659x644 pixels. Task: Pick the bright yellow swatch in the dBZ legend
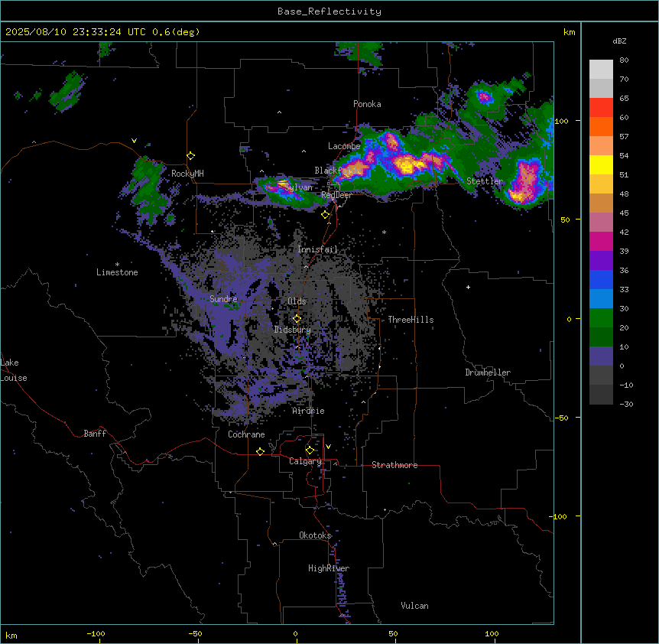pos(601,164)
